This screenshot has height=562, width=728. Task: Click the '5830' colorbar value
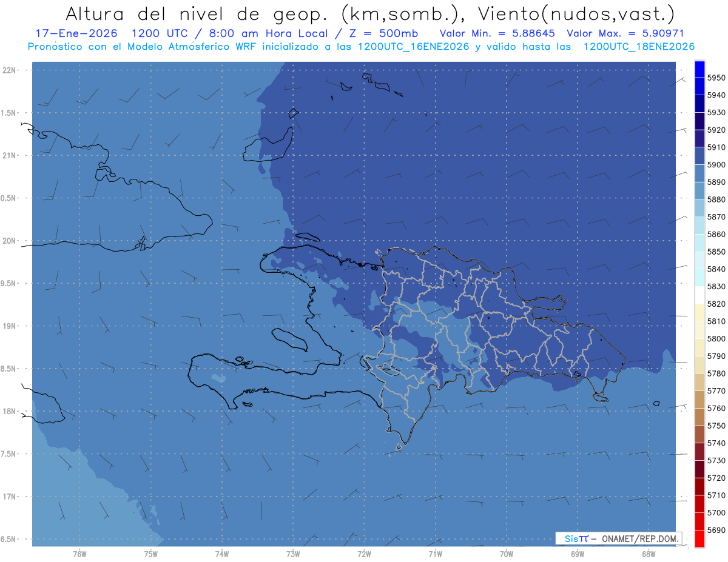716,287
